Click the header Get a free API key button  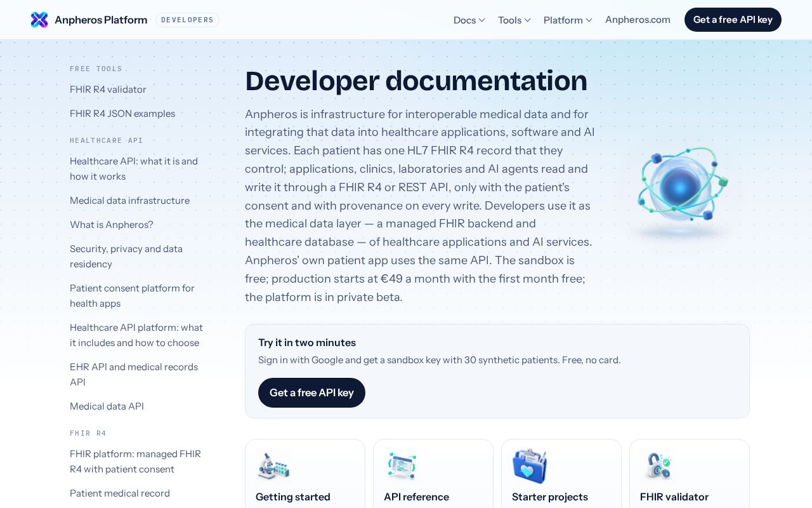point(733,20)
